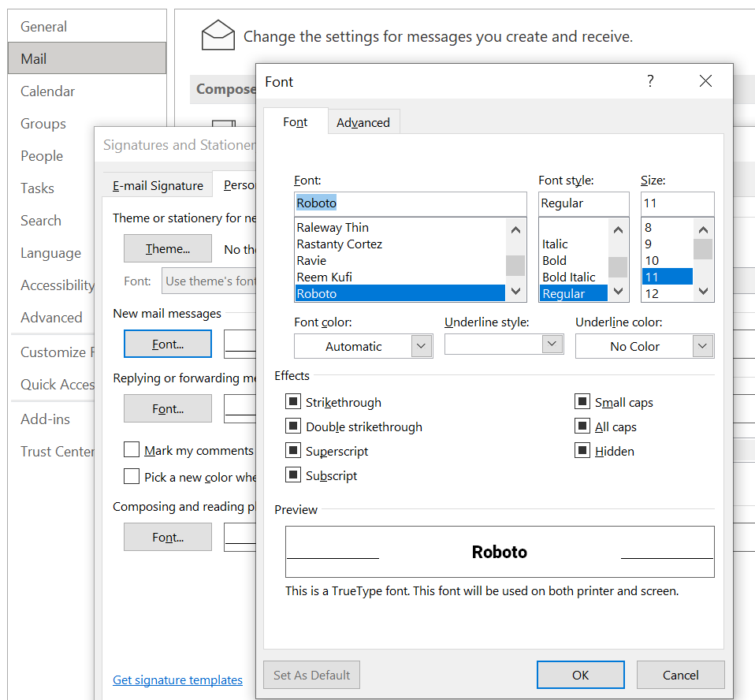Open Advanced options in sidebar
This screenshot has width=755, height=700.
[x=51, y=317]
